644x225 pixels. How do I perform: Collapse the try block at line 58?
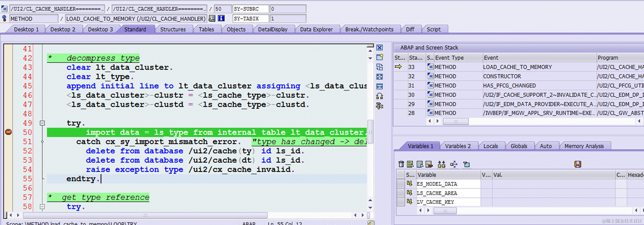tap(42, 207)
